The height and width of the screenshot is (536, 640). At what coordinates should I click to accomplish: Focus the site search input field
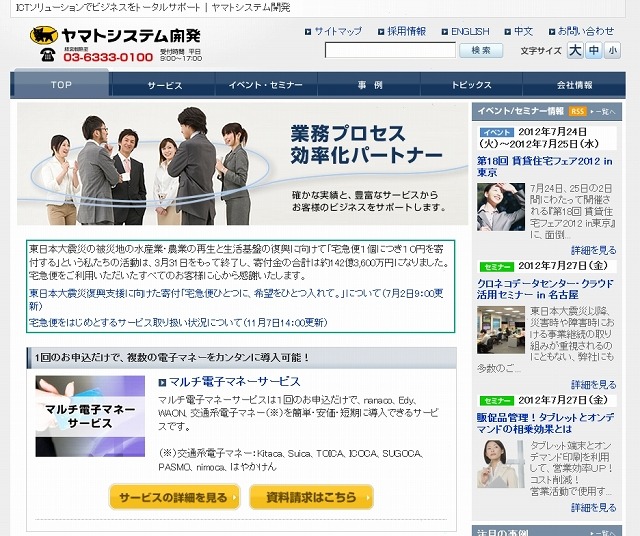(390, 51)
